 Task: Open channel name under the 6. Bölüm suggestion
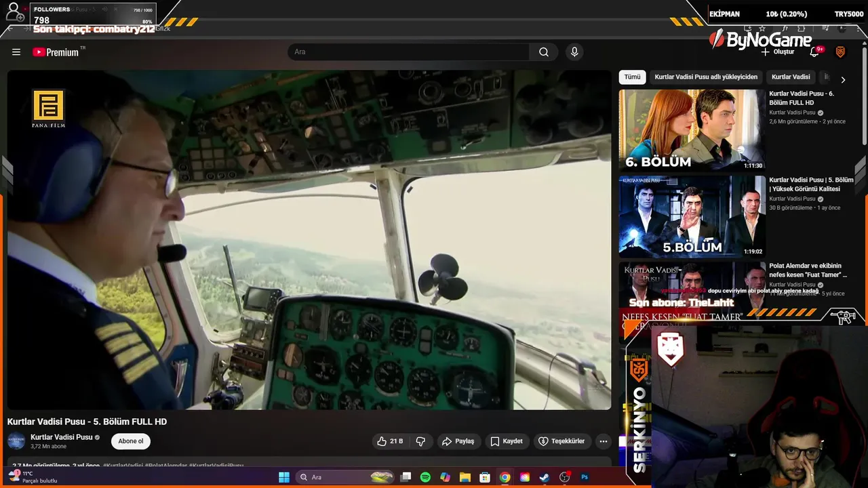tap(792, 113)
